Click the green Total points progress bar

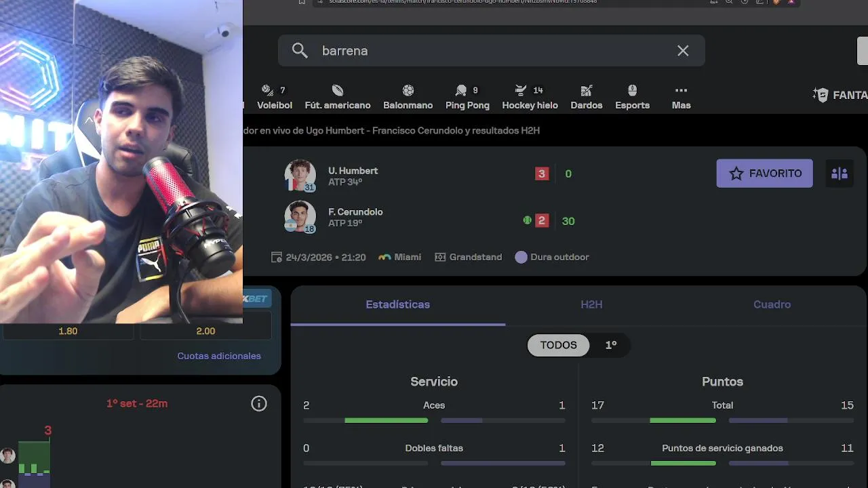click(683, 421)
